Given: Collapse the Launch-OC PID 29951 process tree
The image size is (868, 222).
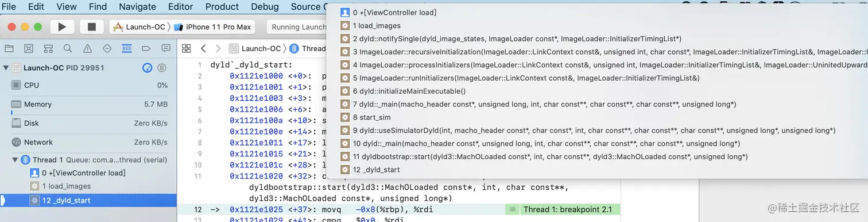Looking at the screenshot, I should (6, 68).
